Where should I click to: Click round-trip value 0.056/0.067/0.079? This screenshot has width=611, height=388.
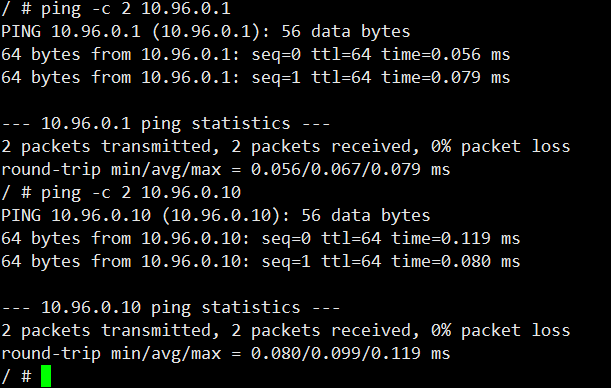336,169
